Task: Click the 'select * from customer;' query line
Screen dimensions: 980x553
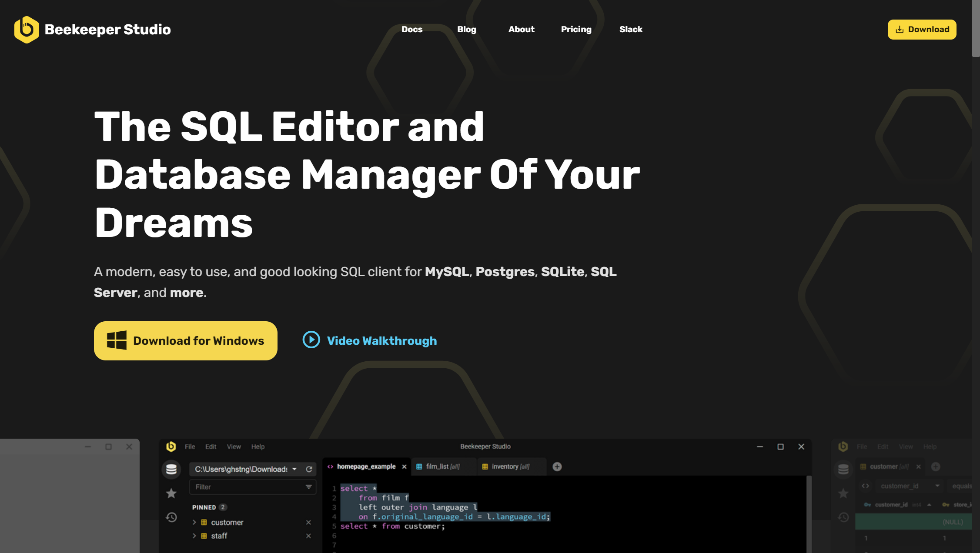Action: [x=393, y=526]
